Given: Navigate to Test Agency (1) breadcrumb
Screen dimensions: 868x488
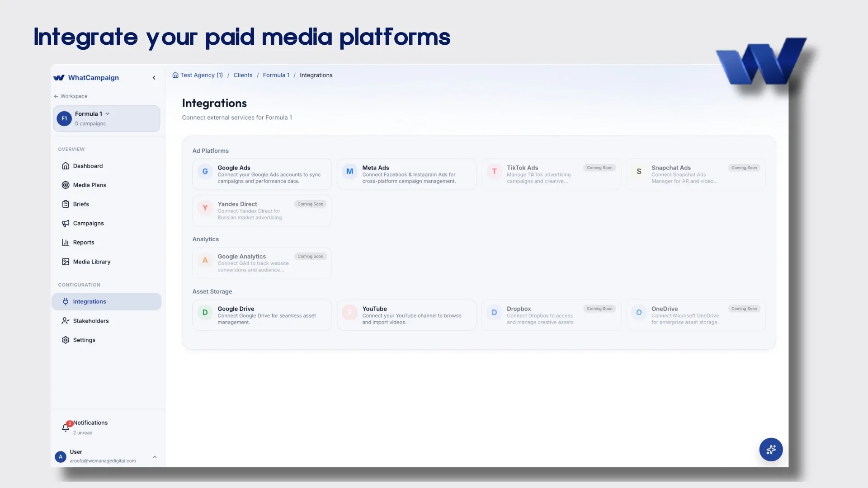Looking at the screenshot, I should (202, 75).
